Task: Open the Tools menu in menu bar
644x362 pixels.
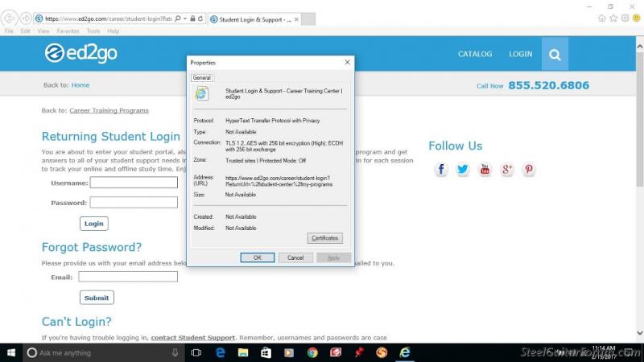Action: pos(93,31)
